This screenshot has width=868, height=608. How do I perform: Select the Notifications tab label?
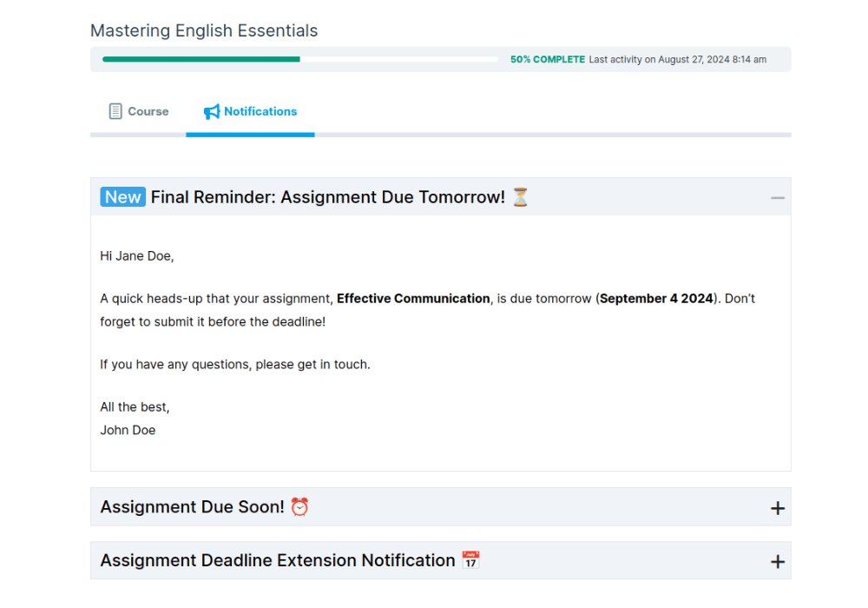click(260, 111)
